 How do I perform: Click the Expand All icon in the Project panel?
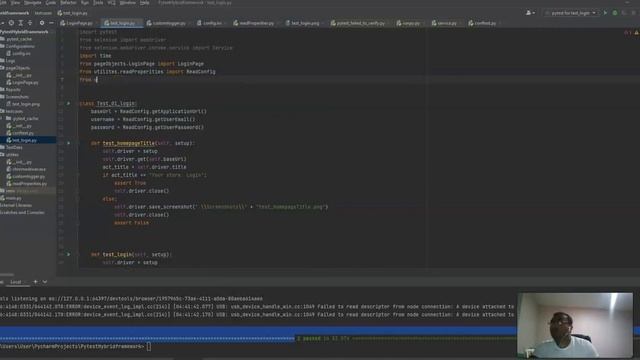(20, 23)
